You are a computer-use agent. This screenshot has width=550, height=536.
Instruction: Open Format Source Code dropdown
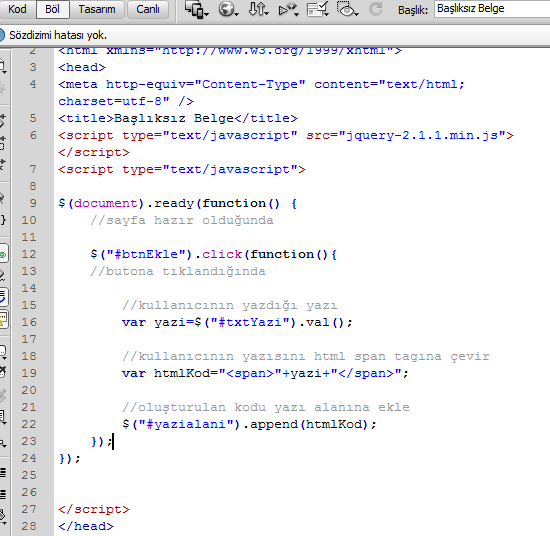pyautogui.click(x=3, y=517)
